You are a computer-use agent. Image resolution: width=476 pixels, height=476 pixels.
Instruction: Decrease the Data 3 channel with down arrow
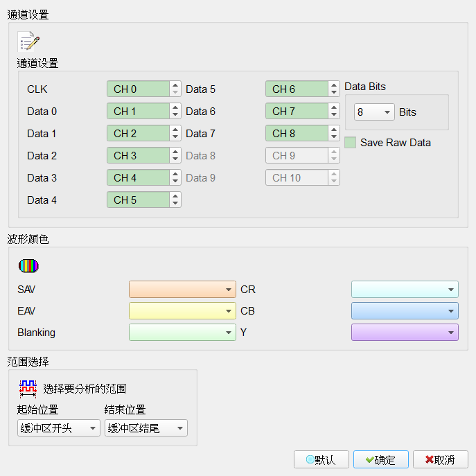[175, 182]
